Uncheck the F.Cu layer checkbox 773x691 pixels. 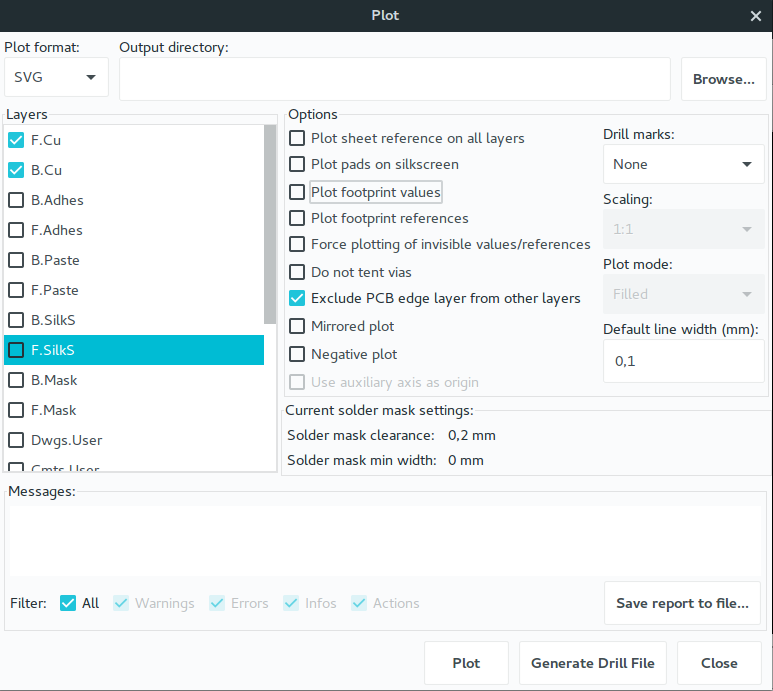[x=16, y=140]
